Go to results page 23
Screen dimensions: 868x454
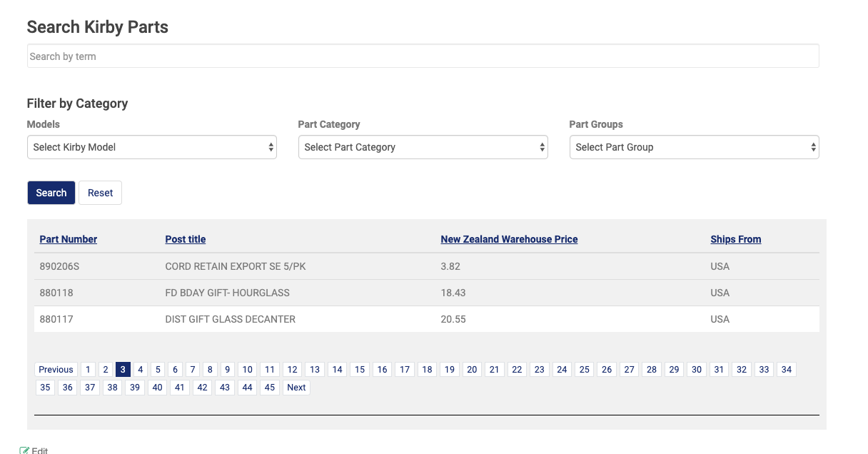coord(540,369)
